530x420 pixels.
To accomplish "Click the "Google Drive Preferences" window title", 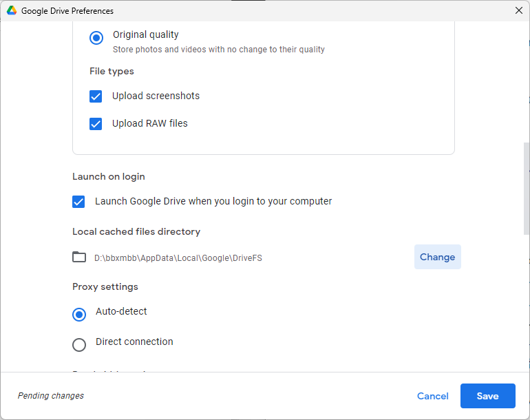I will [x=67, y=11].
